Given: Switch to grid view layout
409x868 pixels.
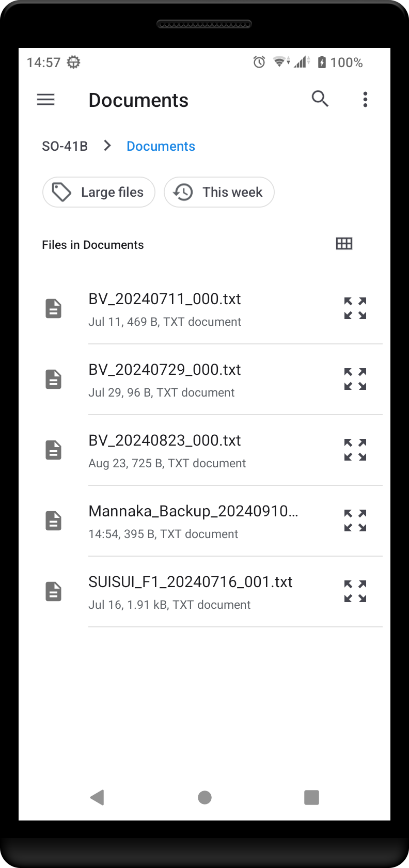Looking at the screenshot, I should [x=344, y=244].
